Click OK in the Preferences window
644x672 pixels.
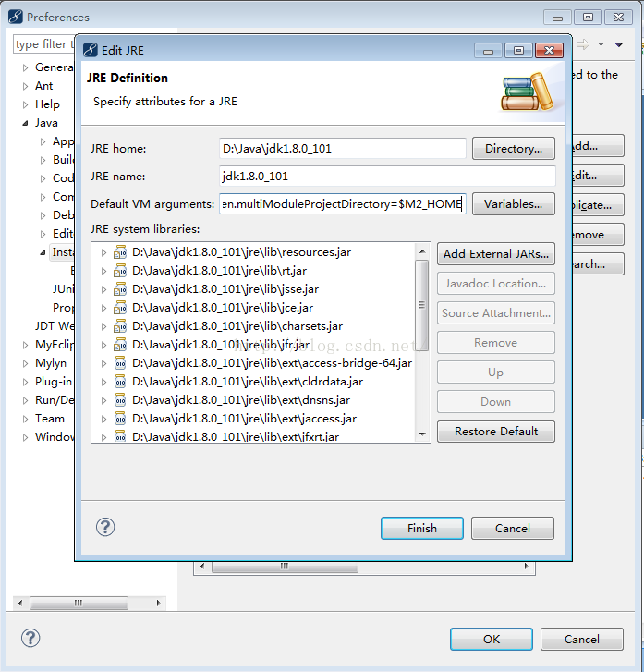click(x=492, y=639)
